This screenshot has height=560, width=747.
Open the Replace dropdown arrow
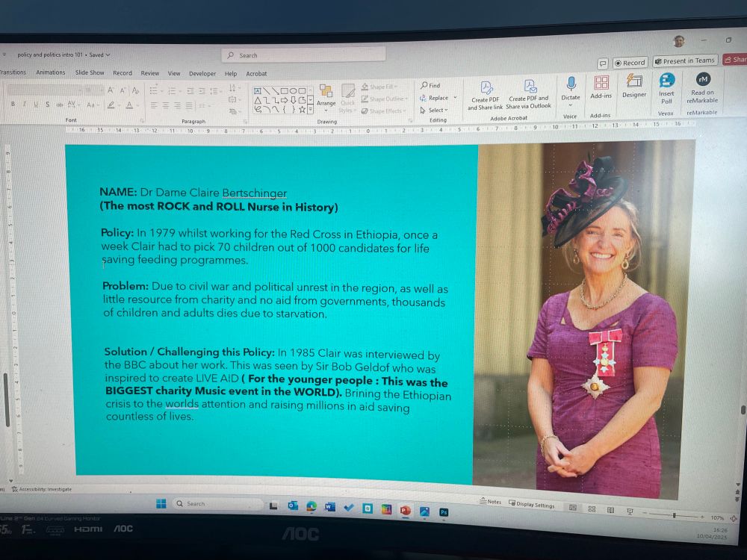(456, 98)
